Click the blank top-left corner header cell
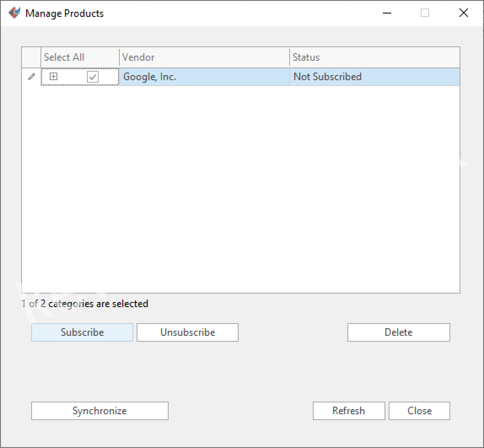This screenshot has height=448, width=484. [x=31, y=57]
